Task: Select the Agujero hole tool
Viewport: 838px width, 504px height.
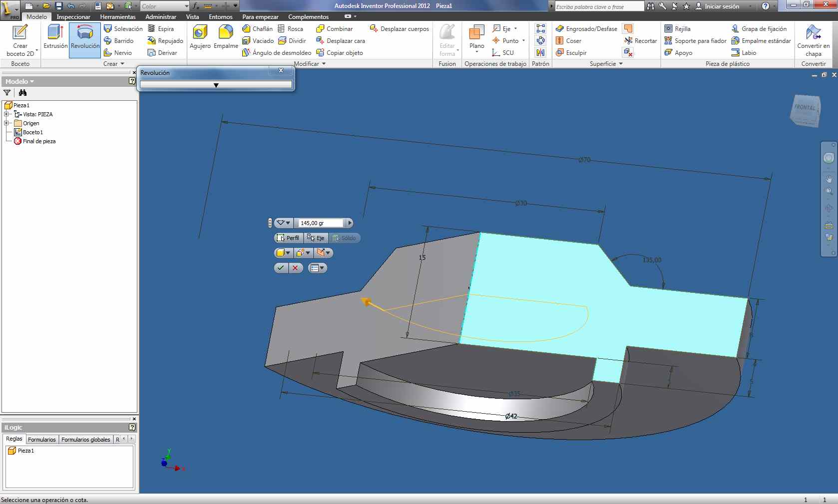Action: click(200, 37)
